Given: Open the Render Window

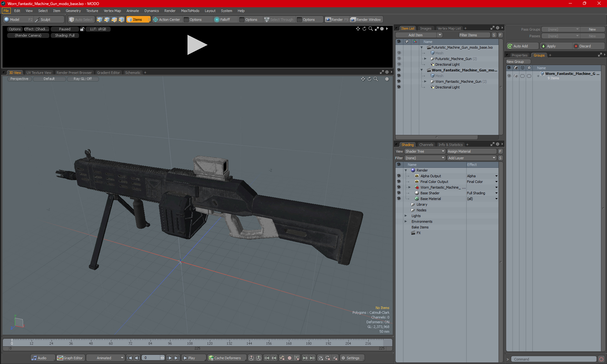Looking at the screenshot, I should point(366,20).
